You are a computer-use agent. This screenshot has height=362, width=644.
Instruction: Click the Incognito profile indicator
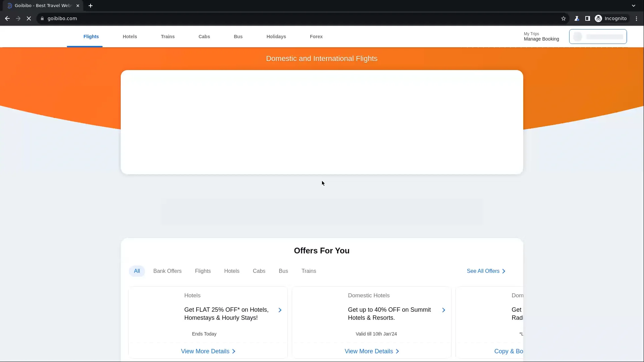click(611, 18)
